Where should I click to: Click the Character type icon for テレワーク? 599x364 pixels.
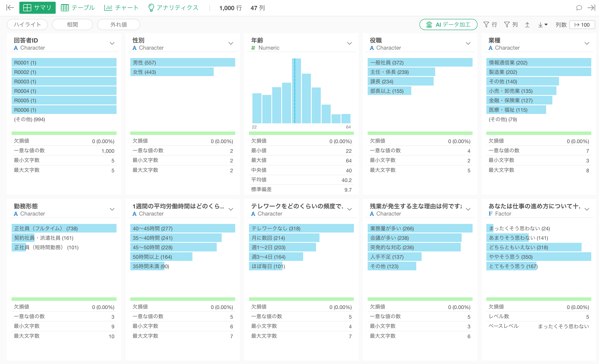click(x=253, y=214)
